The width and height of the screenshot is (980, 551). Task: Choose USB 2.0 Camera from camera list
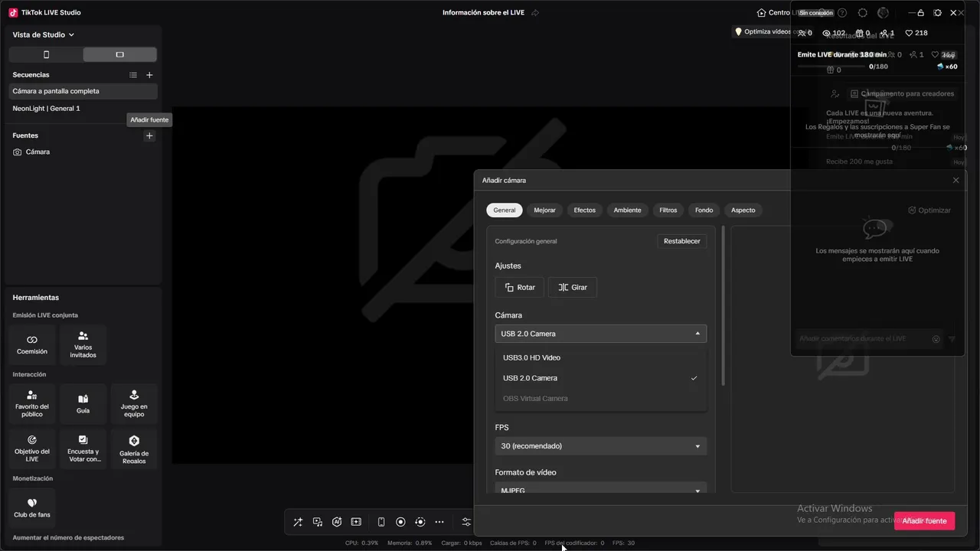pyautogui.click(x=601, y=378)
